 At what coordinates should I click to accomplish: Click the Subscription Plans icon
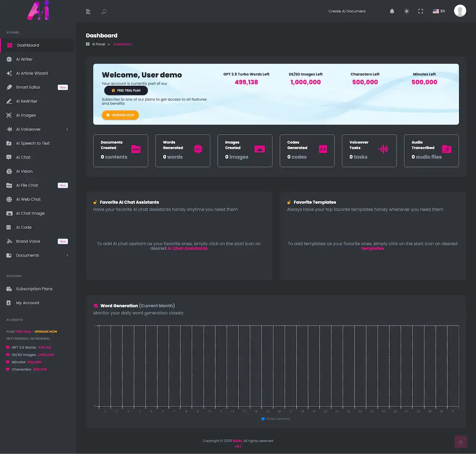point(9,289)
